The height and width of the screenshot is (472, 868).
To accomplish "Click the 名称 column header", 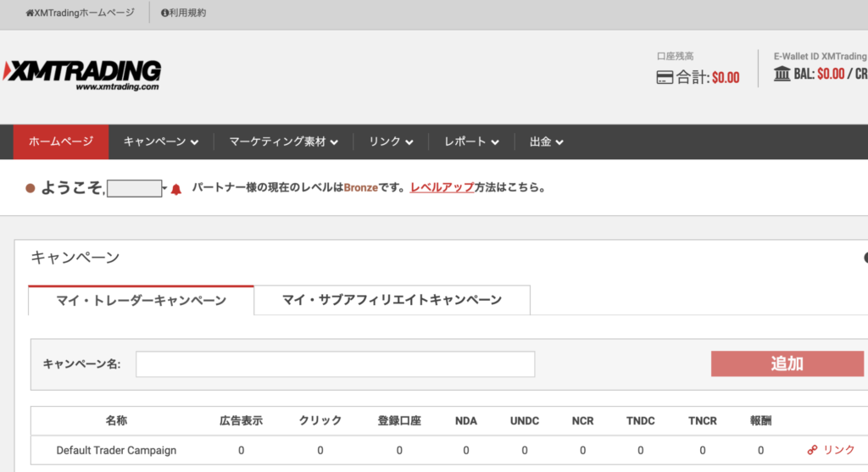I will tap(116, 420).
